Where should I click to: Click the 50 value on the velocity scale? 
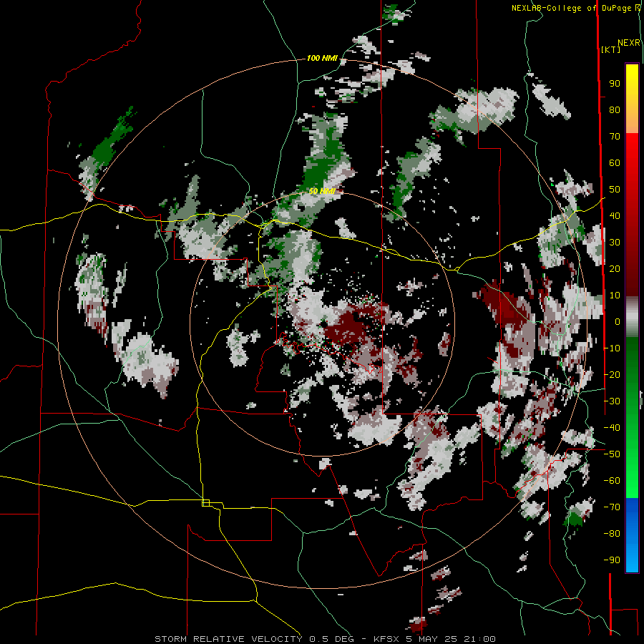pos(615,190)
